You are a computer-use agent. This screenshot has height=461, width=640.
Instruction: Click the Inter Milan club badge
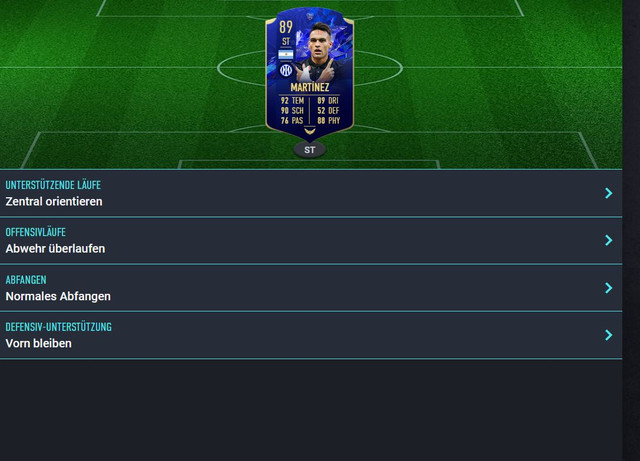286,70
